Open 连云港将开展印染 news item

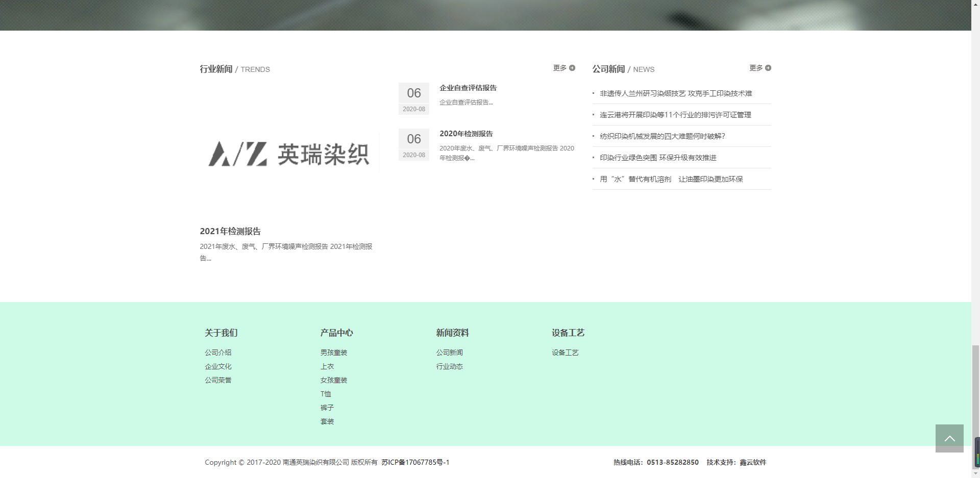tap(675, 115)
